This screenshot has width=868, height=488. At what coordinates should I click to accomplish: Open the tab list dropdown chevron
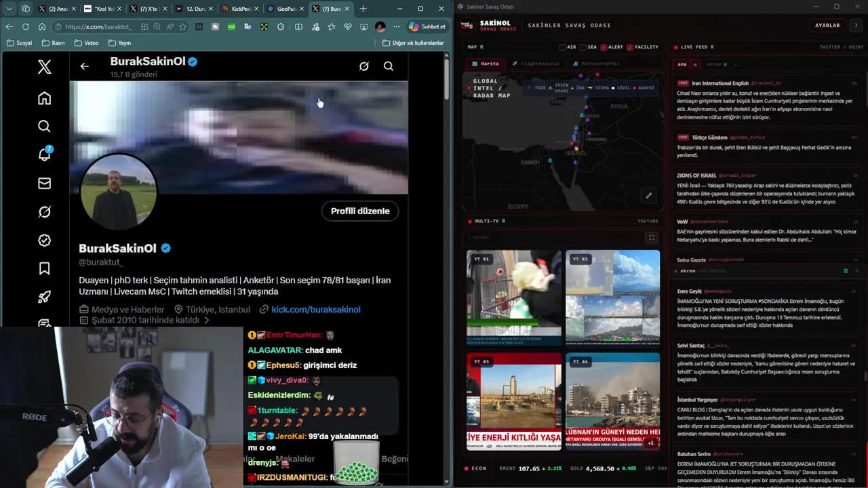coord(9,9)
